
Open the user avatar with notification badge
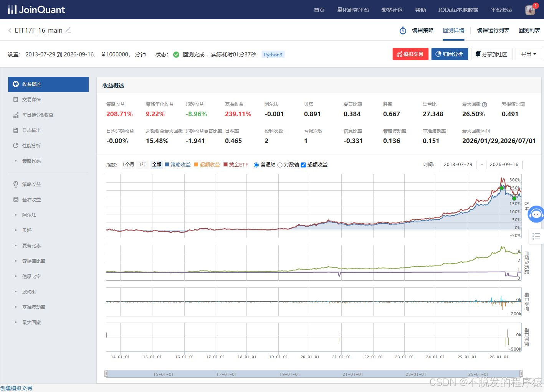[x=531, y=10]
